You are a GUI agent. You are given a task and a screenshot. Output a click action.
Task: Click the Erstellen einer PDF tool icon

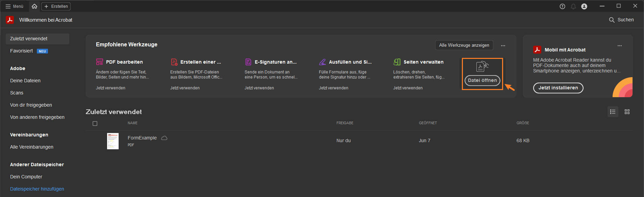(174, 62)
